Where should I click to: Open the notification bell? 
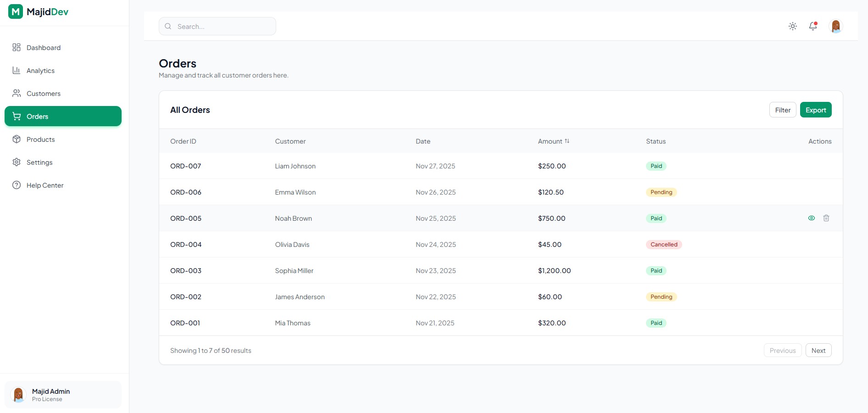pyautogui.click(x=813, y=26)
